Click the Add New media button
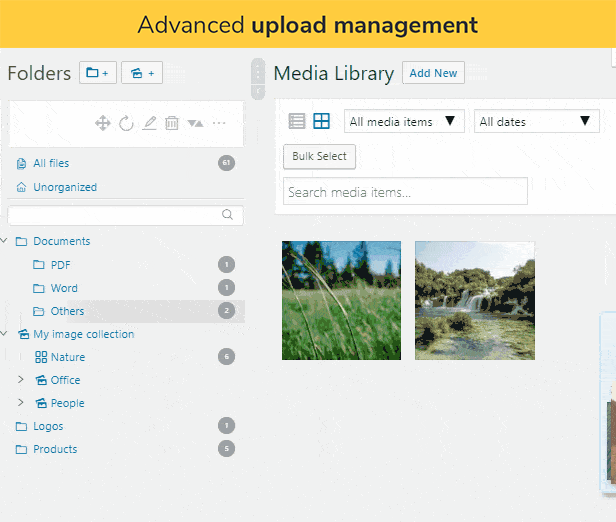The height and width of the screenshot is (522, 616). coord(433,73)
